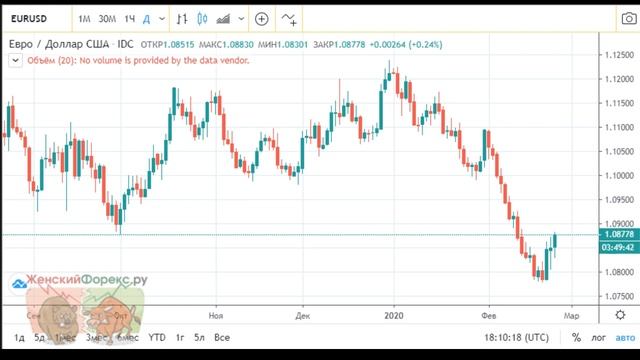Screen dimensions: 640x360
Task: Click the 1.12500 price axis label
Action: 619,55
